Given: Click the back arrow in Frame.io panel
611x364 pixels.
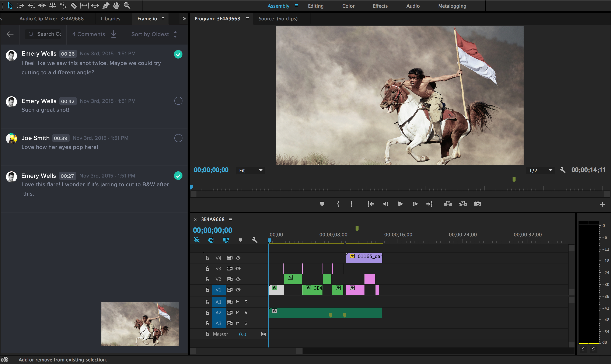Looking at the screenshot, I should click(10, 34).
